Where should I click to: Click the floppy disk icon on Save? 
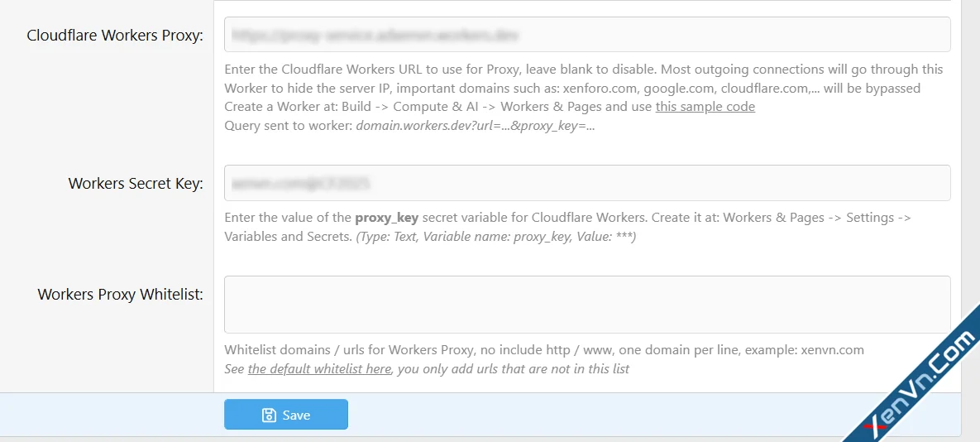(x=269, y=415)
